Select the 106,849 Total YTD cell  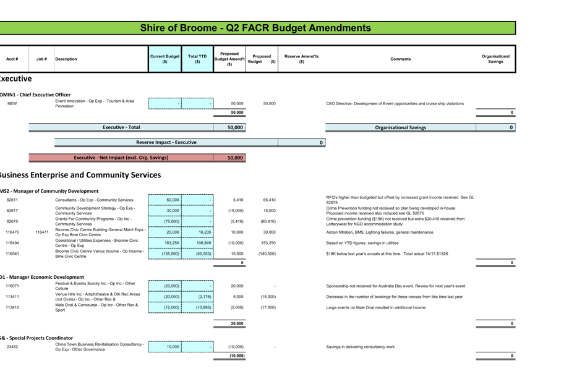(x=197, y=243)
